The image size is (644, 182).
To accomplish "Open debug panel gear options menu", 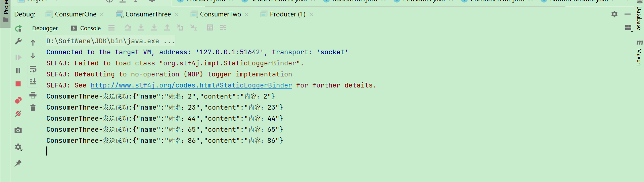I will click(x=614, y=14).
